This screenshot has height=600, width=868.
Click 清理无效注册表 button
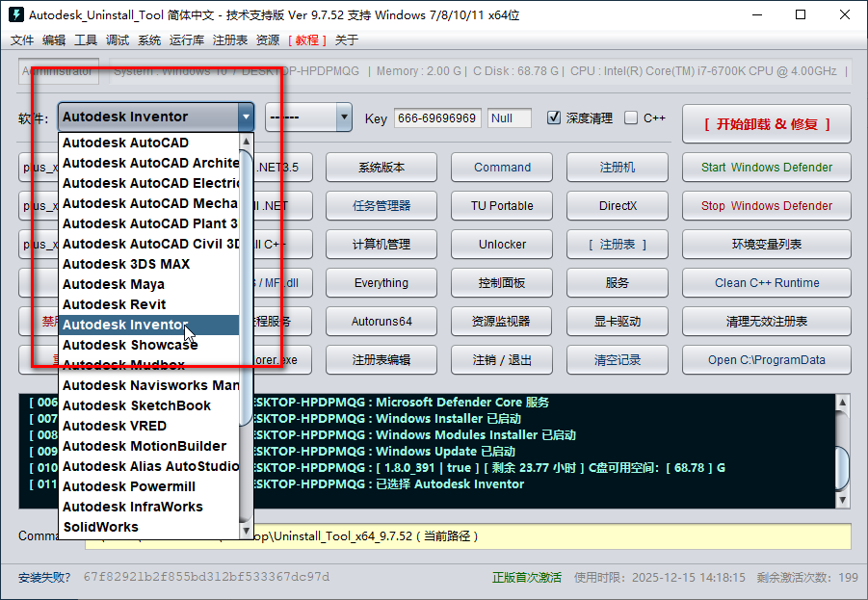pos(766,321)
